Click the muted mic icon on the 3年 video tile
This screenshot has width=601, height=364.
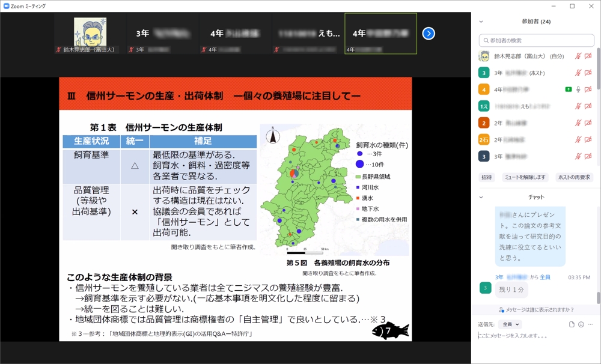(x=131, y=50)
